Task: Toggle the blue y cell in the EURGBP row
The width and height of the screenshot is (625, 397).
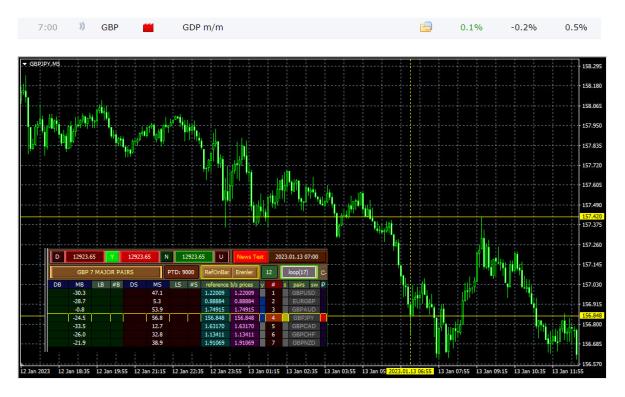Action: pyautogui.click(x=262, y=301)
